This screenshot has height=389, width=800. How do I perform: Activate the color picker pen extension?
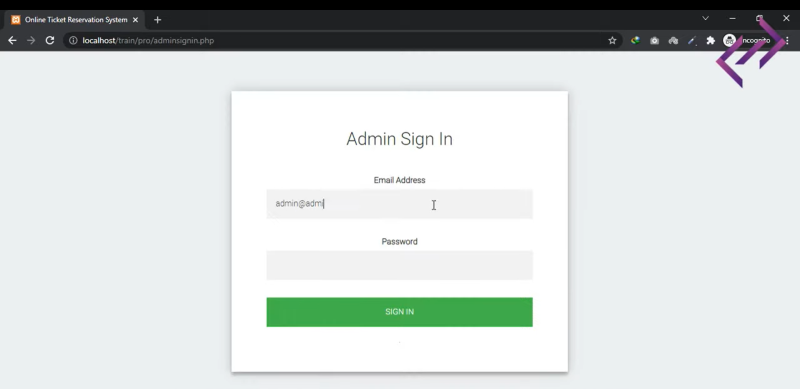click(692, 40)
